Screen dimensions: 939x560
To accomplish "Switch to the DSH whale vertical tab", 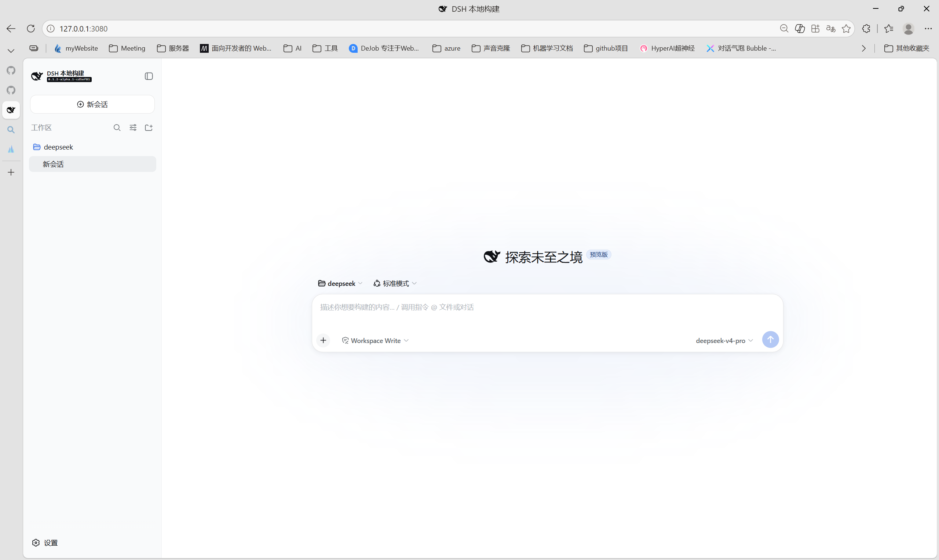I will [11, 110].
